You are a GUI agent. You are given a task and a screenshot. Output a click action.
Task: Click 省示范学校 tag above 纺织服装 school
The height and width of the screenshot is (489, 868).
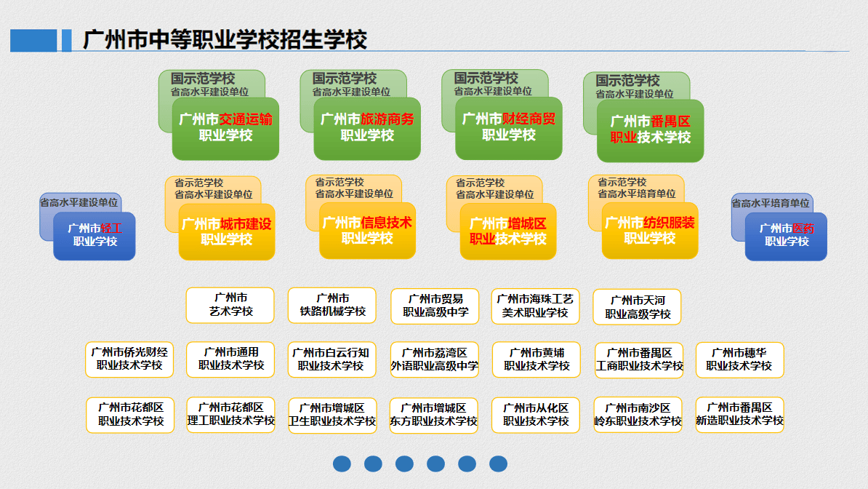[x=622, y=183]
